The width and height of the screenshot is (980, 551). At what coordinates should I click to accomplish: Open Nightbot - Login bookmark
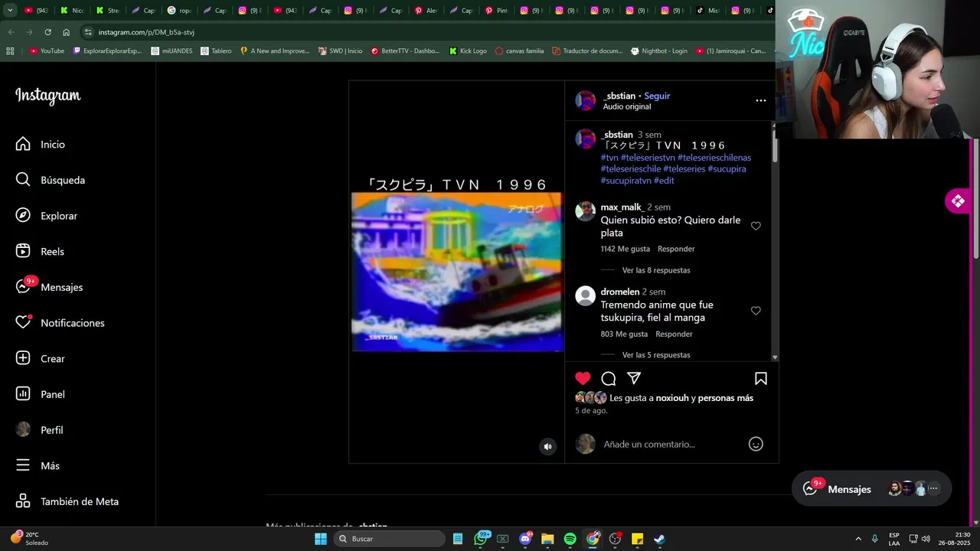pos(658,51)
